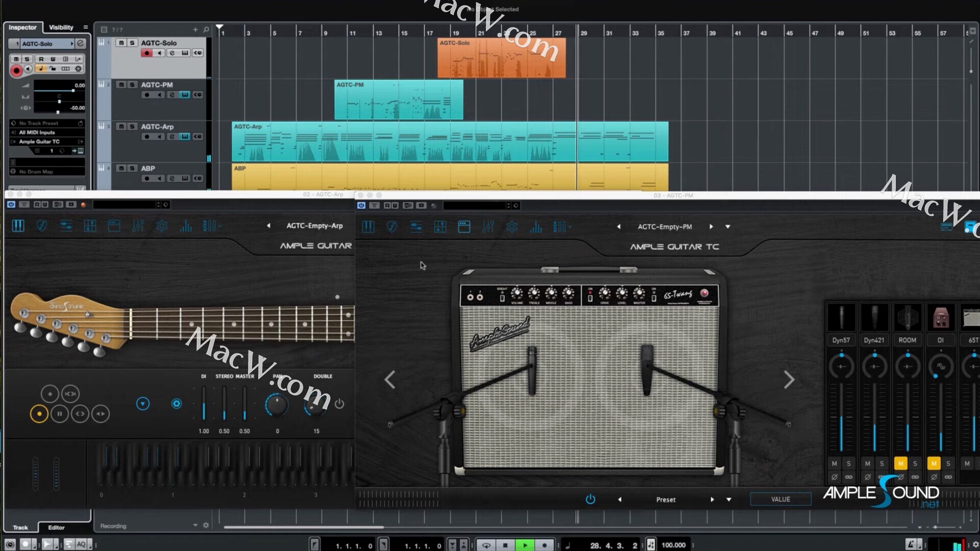
Task: Open the FX mixer sliders icon in the TC window
Action: pyautogui.click(x=488, y=227)
